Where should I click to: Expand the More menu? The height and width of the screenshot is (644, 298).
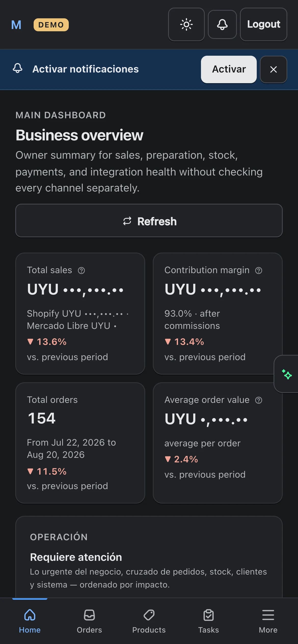268,621
